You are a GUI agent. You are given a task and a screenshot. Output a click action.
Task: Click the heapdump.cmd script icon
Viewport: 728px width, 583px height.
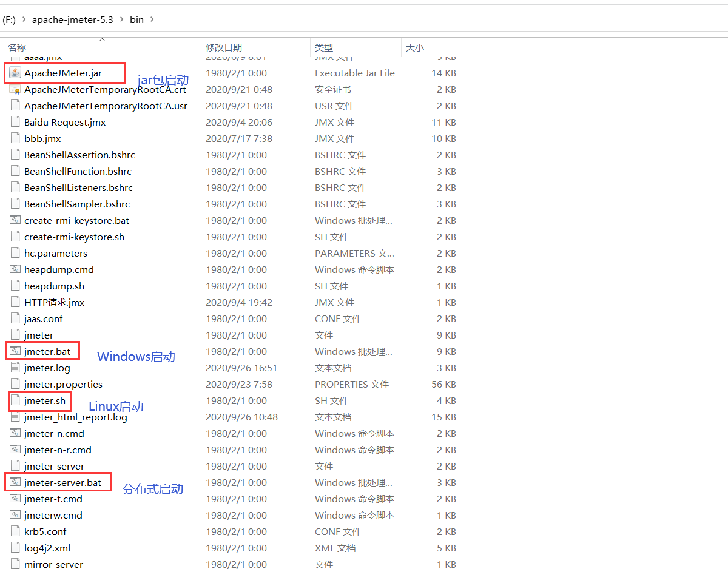(x=15, y=269)
